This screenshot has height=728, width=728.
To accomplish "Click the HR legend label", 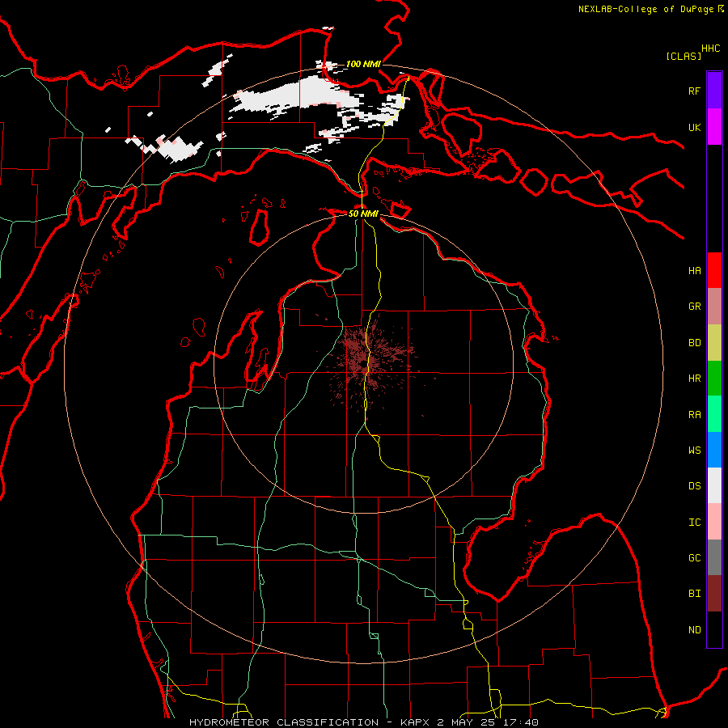I will pyautogui.click(x=695, y=379).
